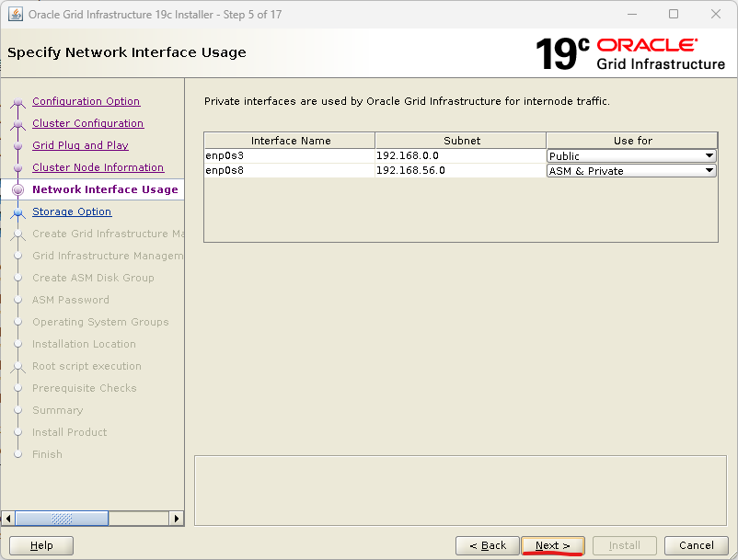This screenshot has height=560, width=738.
Task: Maximize the installer window
Action: [x=674, y=14]
